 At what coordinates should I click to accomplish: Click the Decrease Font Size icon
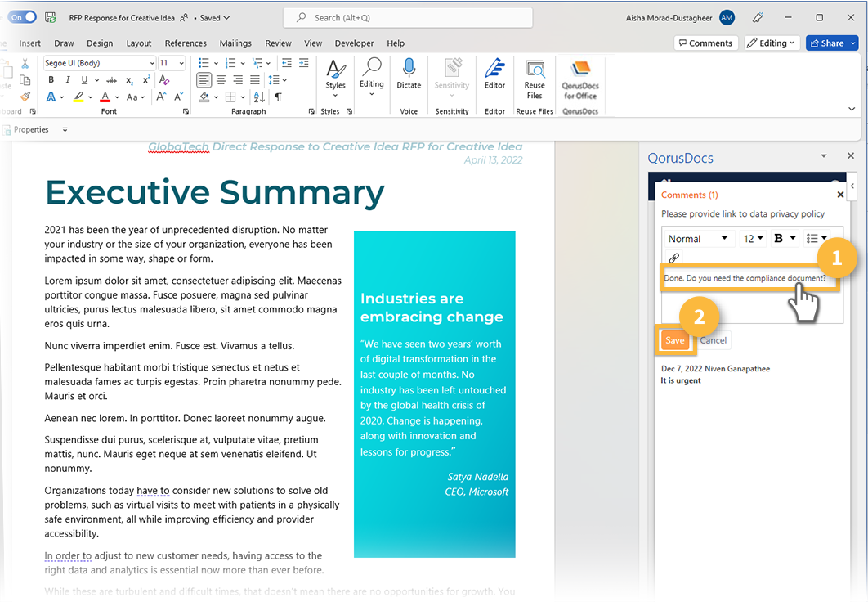tap(178, 97)
